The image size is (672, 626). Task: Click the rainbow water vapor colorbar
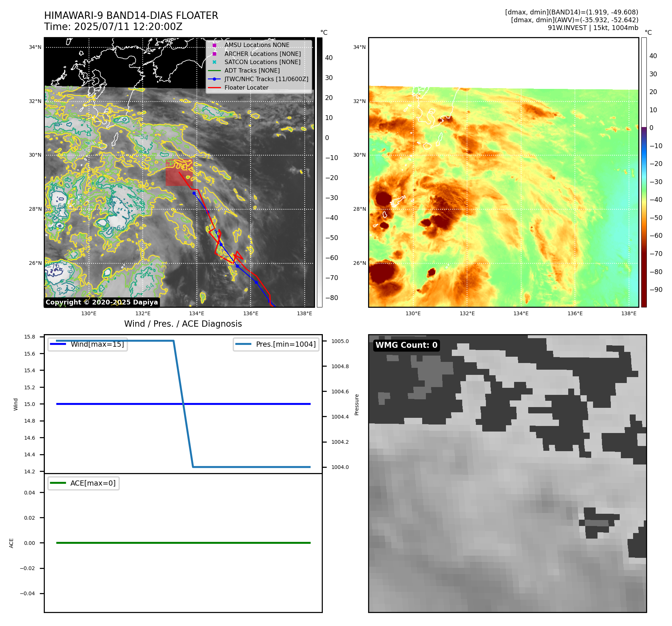[x=644, y=172]
